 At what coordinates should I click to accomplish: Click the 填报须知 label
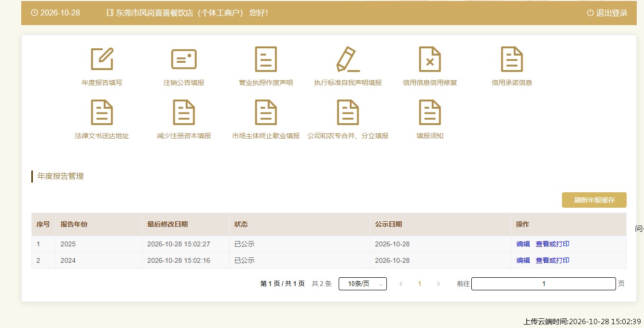(x=430, y=136)
